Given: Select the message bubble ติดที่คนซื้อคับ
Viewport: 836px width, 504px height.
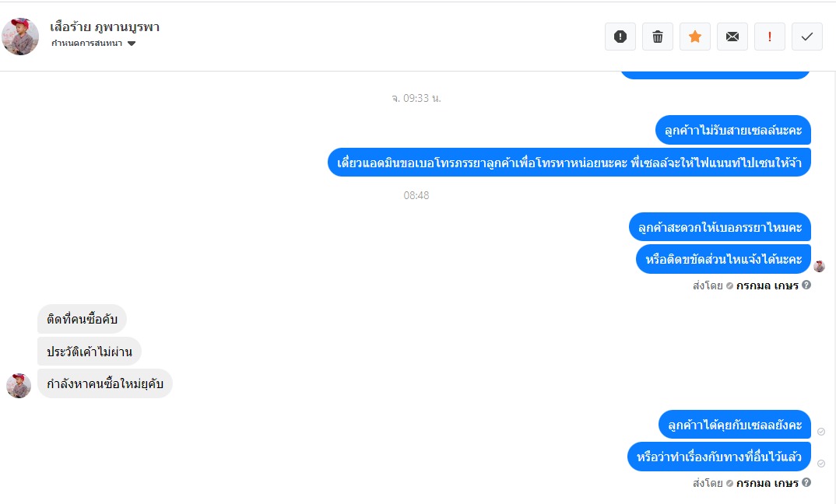Looking at the screenshot, I should 82,319.
